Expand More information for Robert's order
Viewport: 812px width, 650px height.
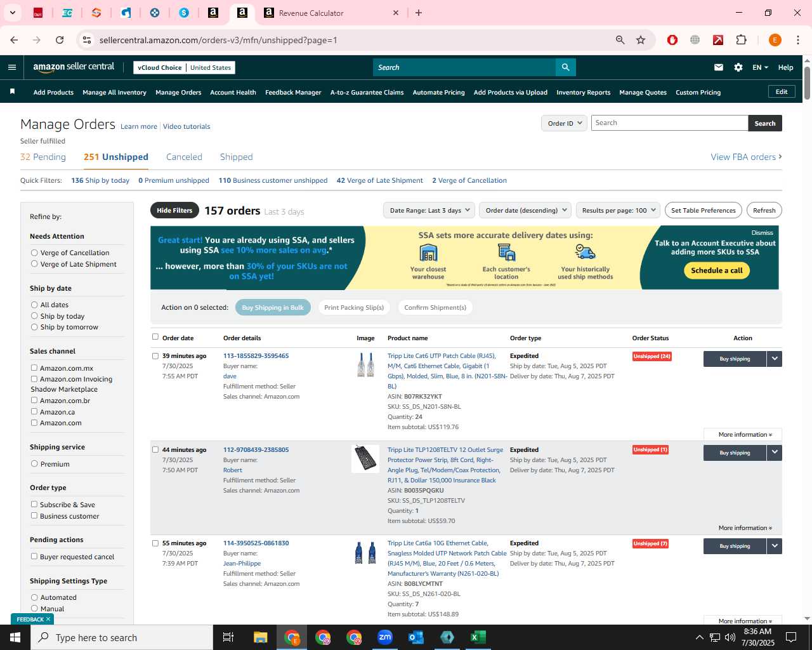pos(745,528)
